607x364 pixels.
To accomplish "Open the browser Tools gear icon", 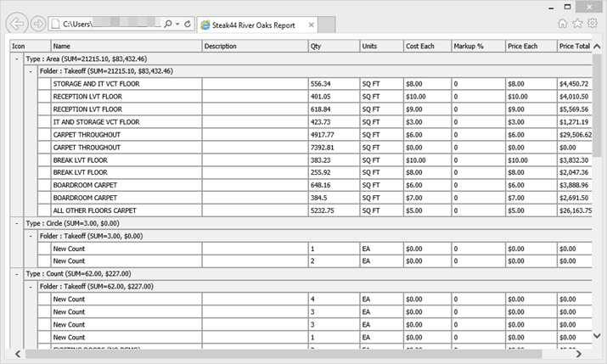I will (x=593, y=23).
